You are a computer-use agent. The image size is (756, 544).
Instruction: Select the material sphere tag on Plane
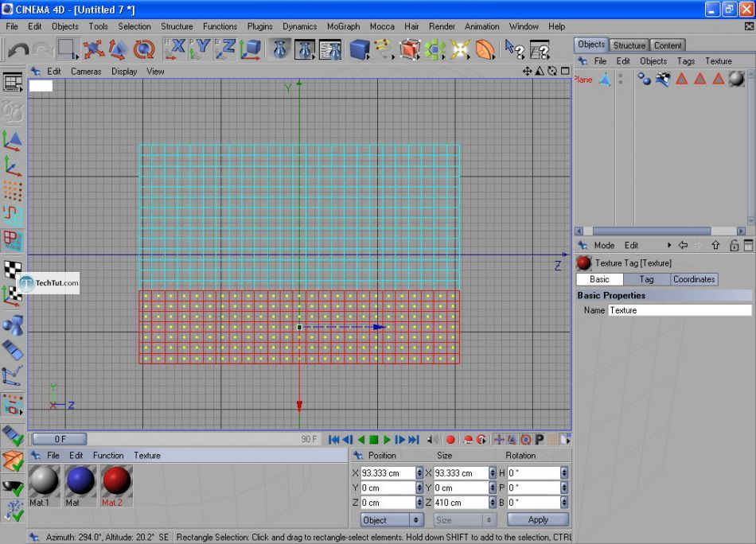click(x=736, y=79)
